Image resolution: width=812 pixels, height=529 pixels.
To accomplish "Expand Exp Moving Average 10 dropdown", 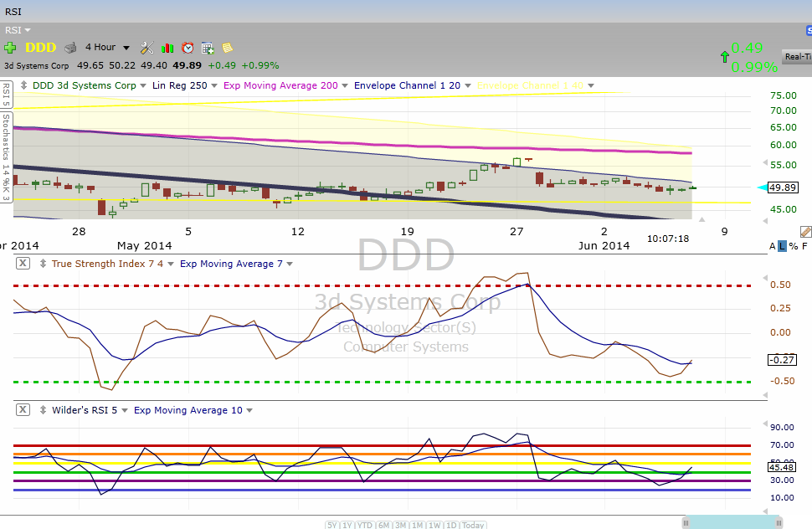I will point(249,410).
